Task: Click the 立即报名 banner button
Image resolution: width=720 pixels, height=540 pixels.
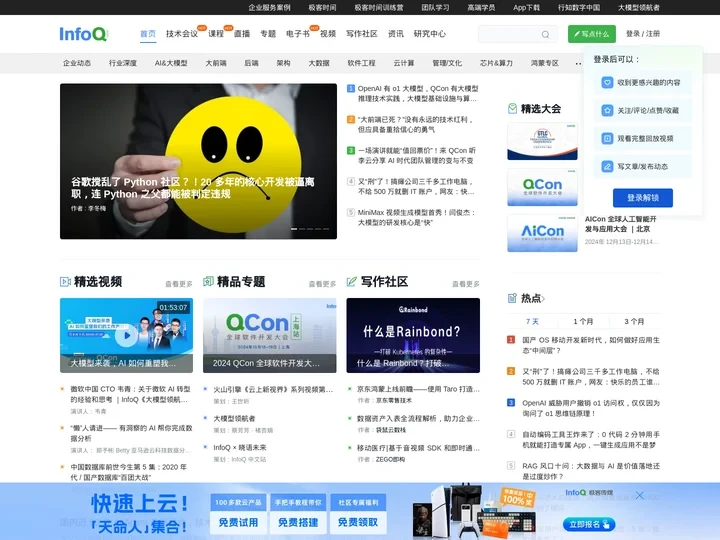Action: tap(589, 524)
